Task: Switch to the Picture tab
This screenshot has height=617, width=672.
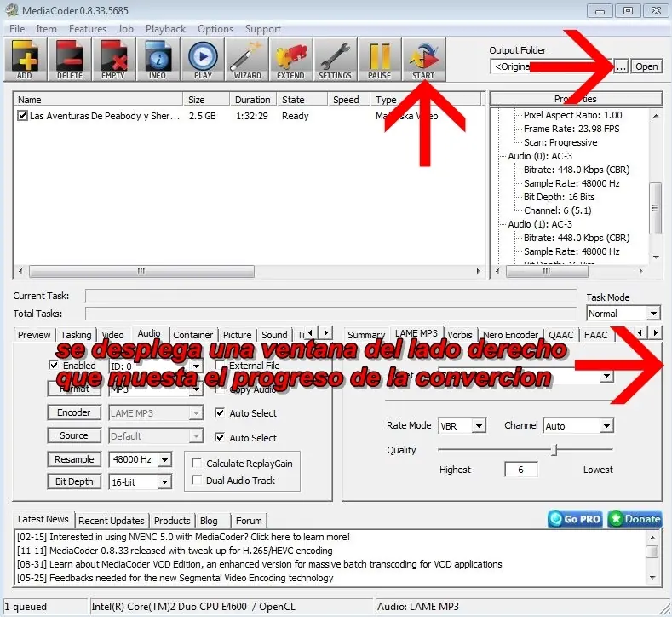Action: [237, 335]
